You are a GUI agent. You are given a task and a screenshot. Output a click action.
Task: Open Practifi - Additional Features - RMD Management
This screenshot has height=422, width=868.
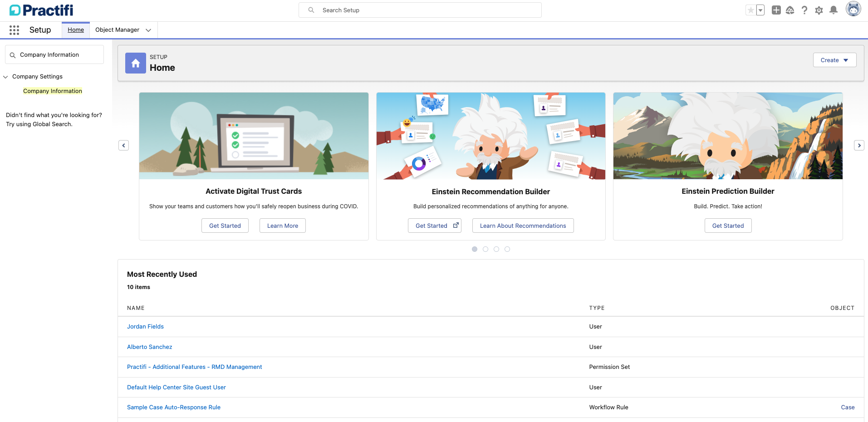(x=195, y=367)
